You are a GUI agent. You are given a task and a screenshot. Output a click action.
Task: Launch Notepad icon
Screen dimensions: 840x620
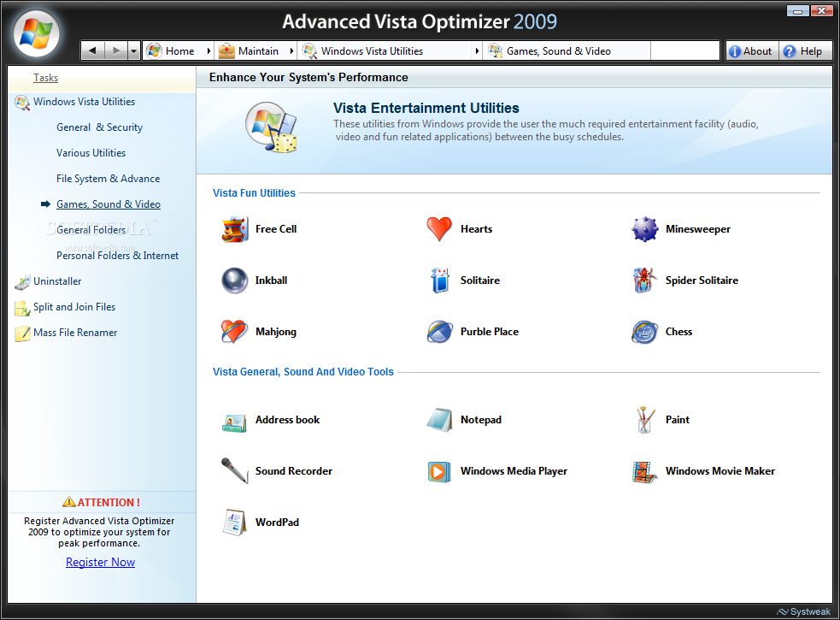(x=440, y=419)
